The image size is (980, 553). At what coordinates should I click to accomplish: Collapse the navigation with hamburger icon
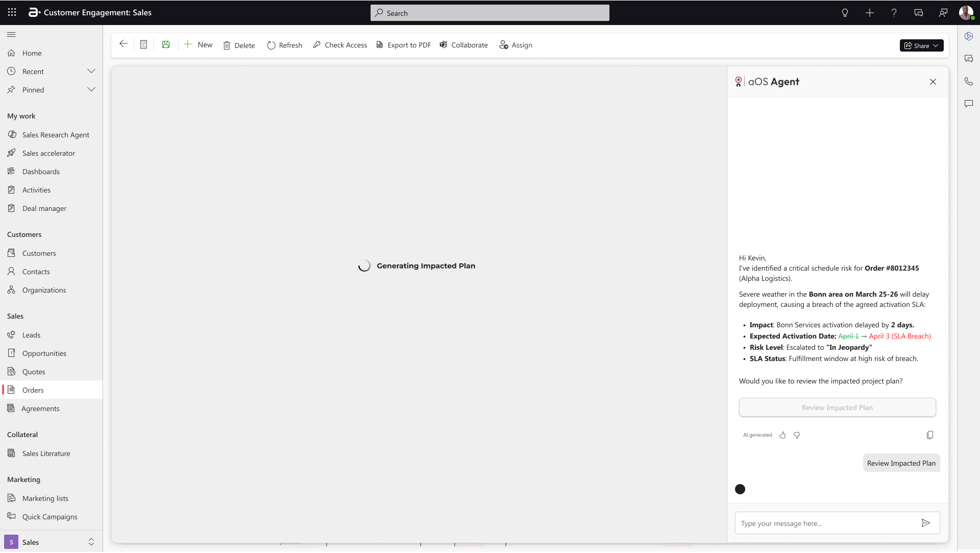(11, 34)
